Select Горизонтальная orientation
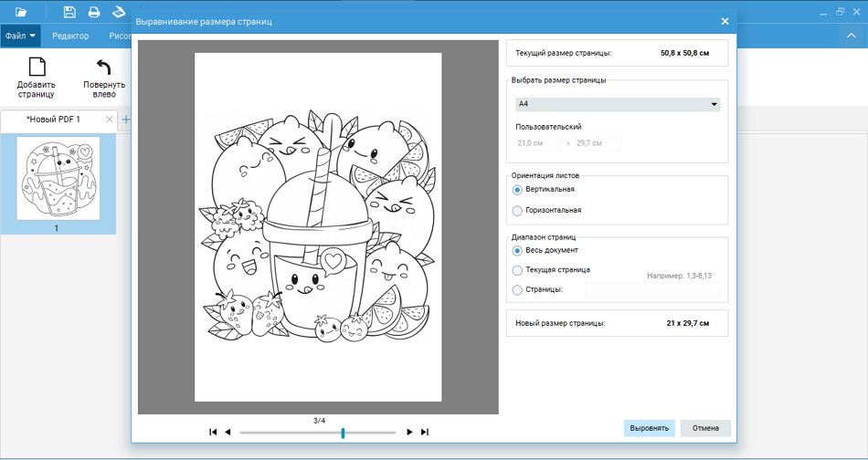Viewport: 868px width, 460px height. tap(517, 211)
